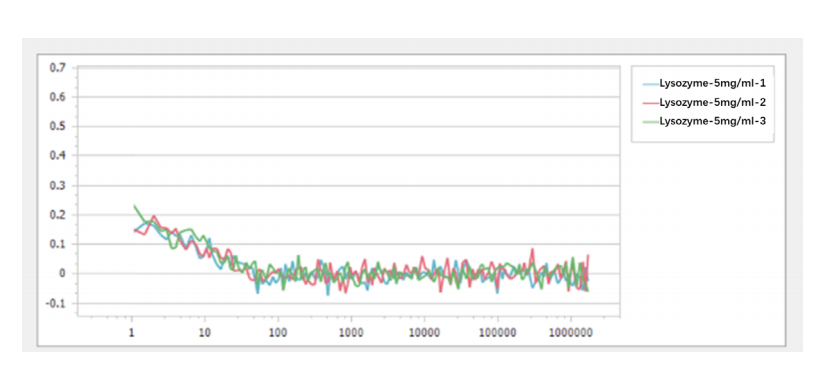Click the 0.5 y-axis label
Image resolution: width=822 pixels, height=372 pixels.
point(57,126)
